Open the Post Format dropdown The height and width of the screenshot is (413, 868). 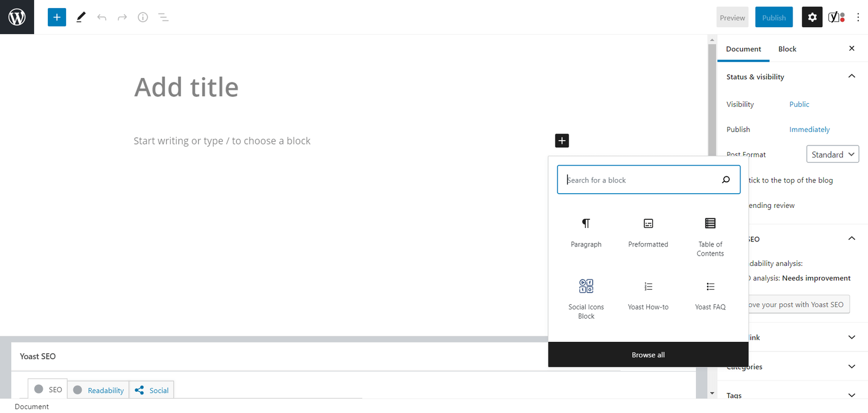pos(832,155)
